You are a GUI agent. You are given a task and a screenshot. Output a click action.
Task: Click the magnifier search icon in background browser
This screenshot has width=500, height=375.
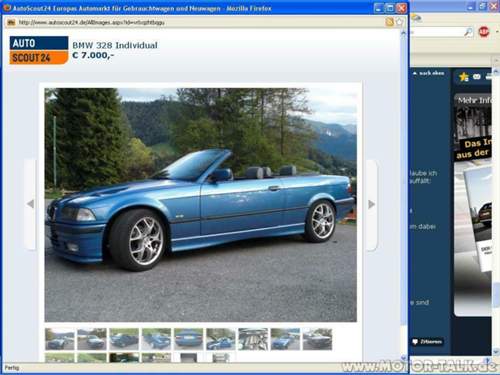click(468, 32)
